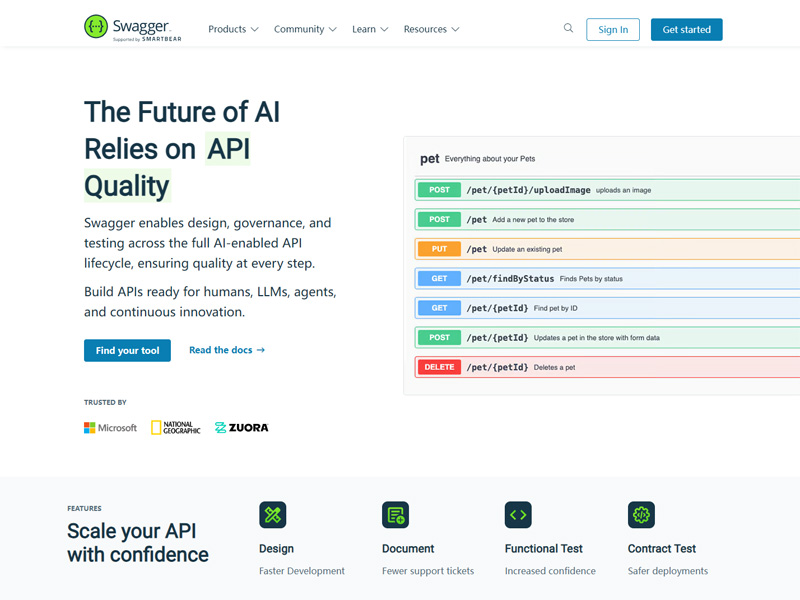Image resolution: width=800 pixels, height=600 pixels.
Task: Click the Microsoft logo under Trusted By
Action: (x=111, y=428)
